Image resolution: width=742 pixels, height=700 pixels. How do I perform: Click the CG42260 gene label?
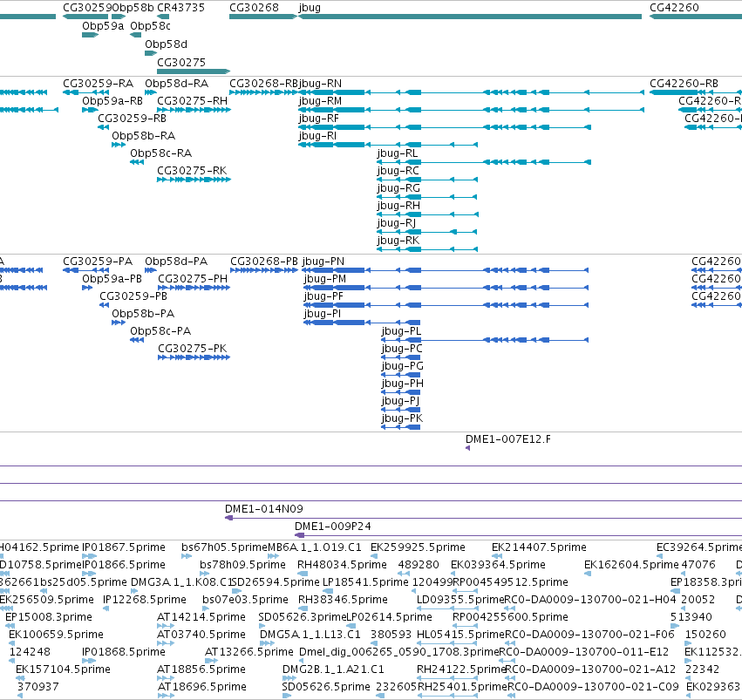pyautogui.click(x=674, y=8)
